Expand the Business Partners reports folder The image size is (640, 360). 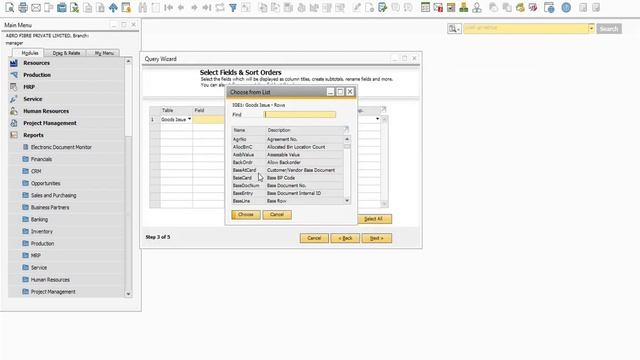[50, 207]
